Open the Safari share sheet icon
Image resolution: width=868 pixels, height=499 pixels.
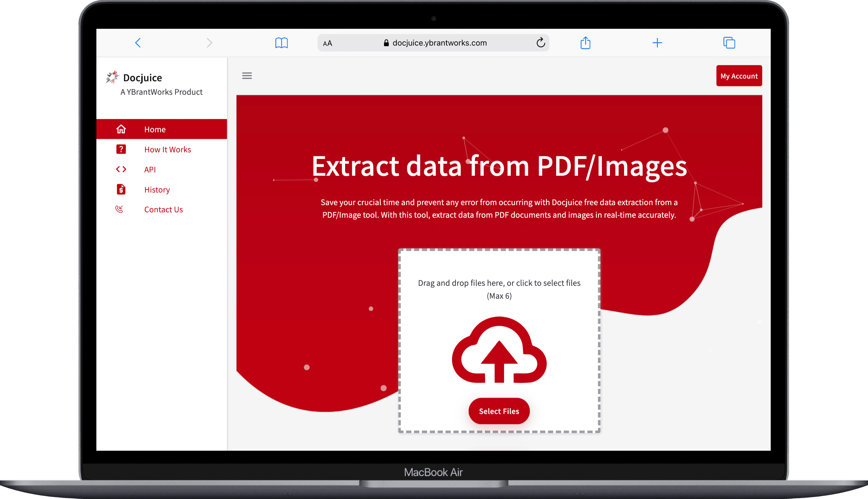585,43
